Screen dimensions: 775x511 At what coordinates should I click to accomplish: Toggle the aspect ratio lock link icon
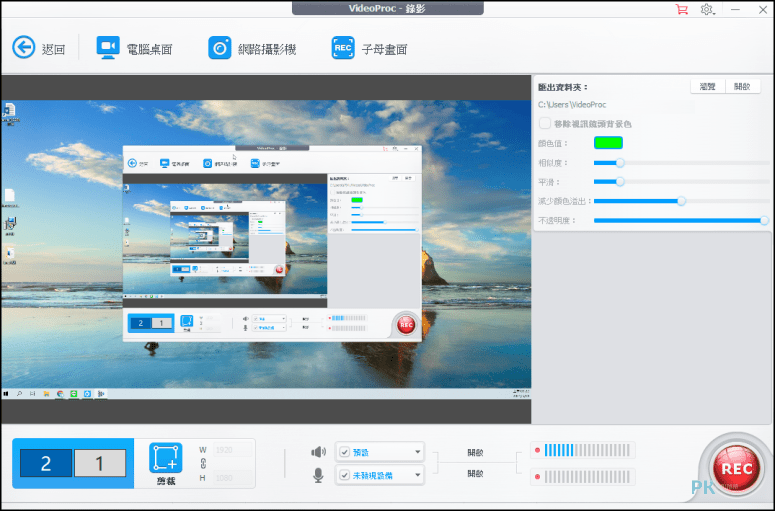[203, 464]
